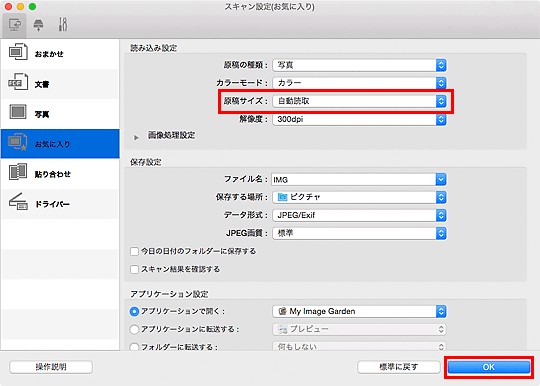Select 貼り合わせ stitch scan in sidebar
This screenshot has height=386, width=540.
coord(60,174)
